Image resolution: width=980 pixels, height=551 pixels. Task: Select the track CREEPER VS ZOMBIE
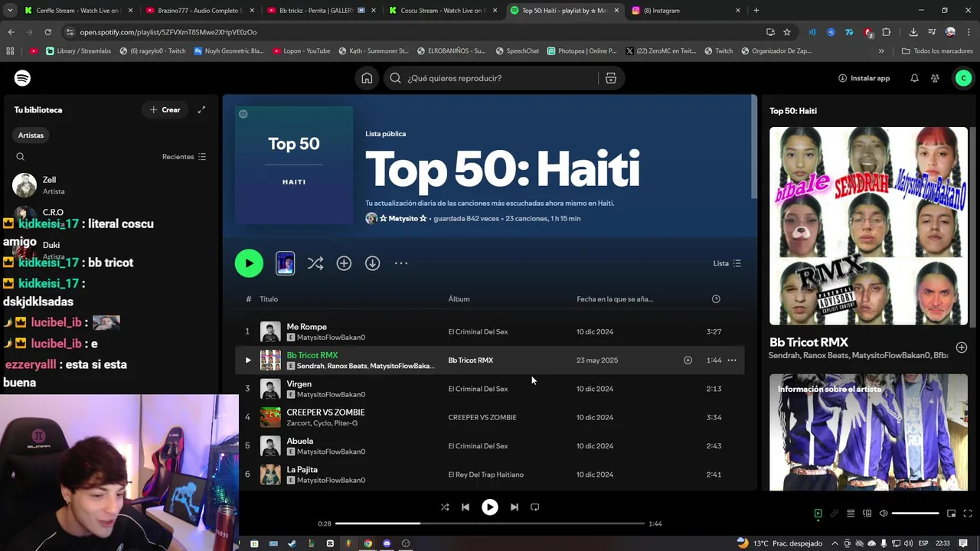click(325, 412)
